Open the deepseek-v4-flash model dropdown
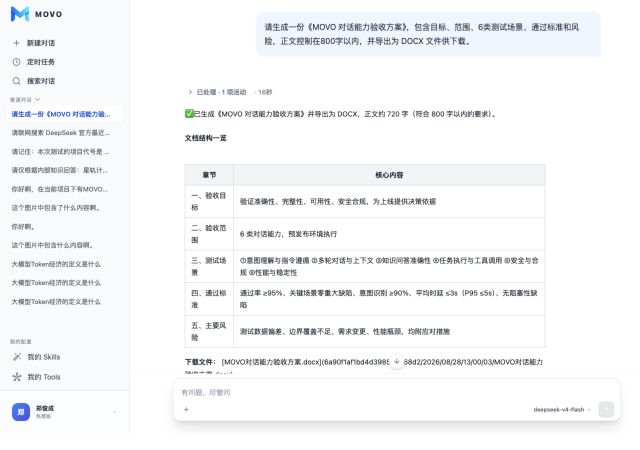Screen dimensions: 640x450 point(562,410)
